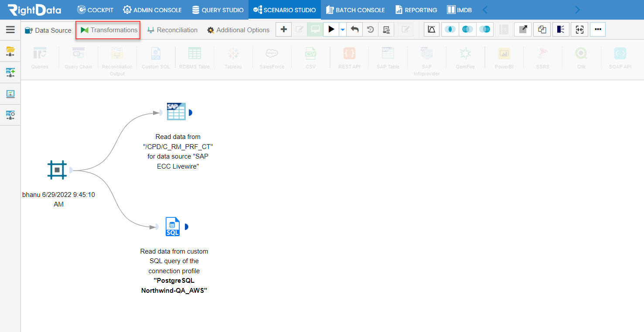Image resolution: width=644 pixels, height=332 pixels.
Task: Select the SAP Table data source
Action: 388,58
